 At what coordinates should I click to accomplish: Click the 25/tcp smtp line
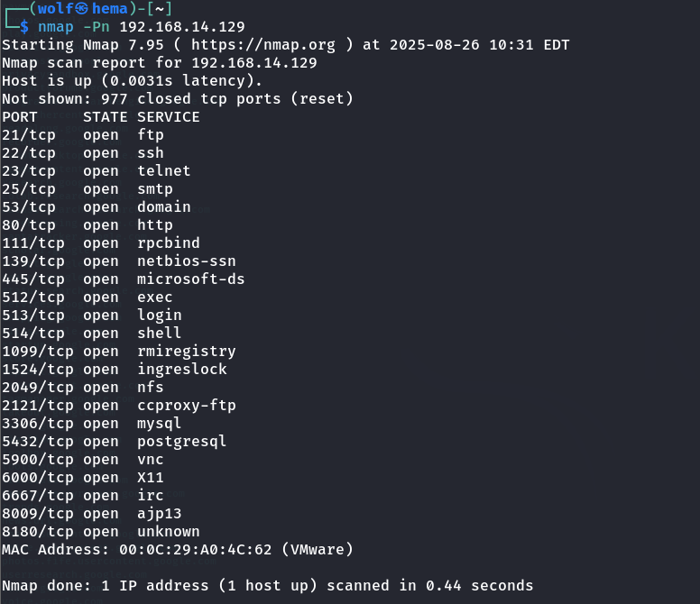83,189
